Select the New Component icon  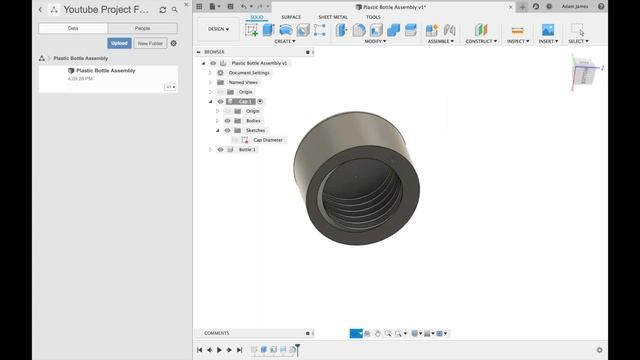click(432, 30)
